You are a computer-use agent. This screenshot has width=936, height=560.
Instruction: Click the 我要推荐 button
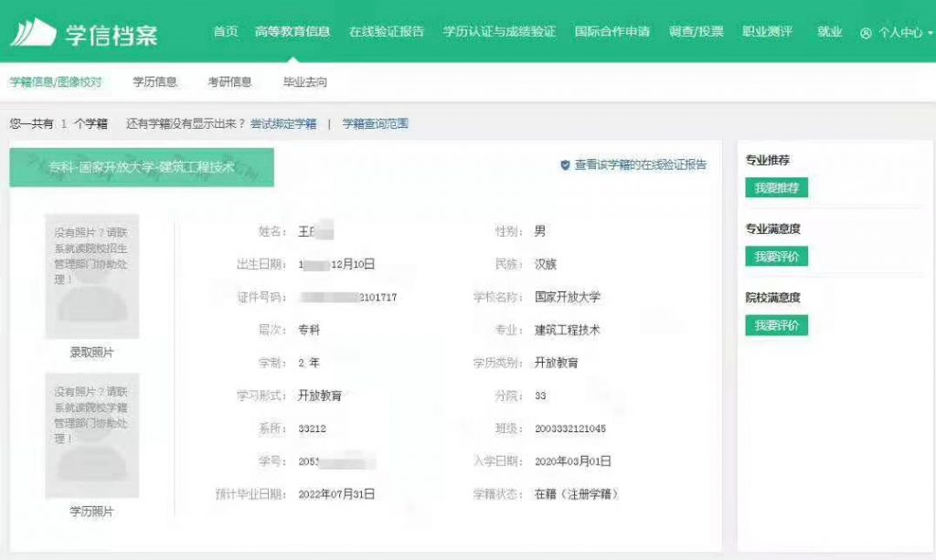click(777, 188)
